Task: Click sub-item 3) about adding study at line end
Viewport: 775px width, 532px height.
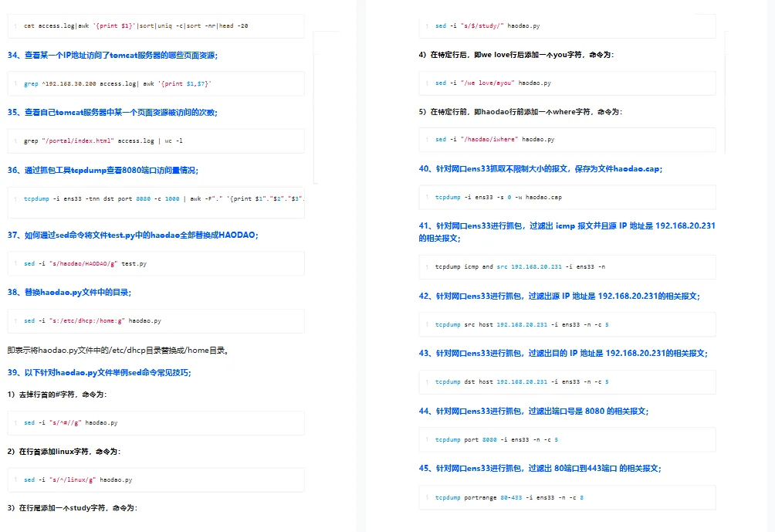Action: pyautogui.click(x=72, y=508)
